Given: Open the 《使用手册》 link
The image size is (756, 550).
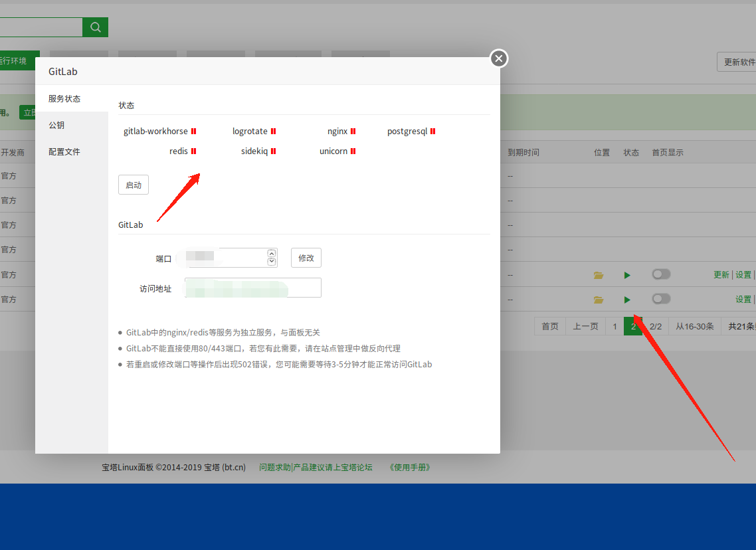Looking at the screenshot, I should (x=409, y=467).
